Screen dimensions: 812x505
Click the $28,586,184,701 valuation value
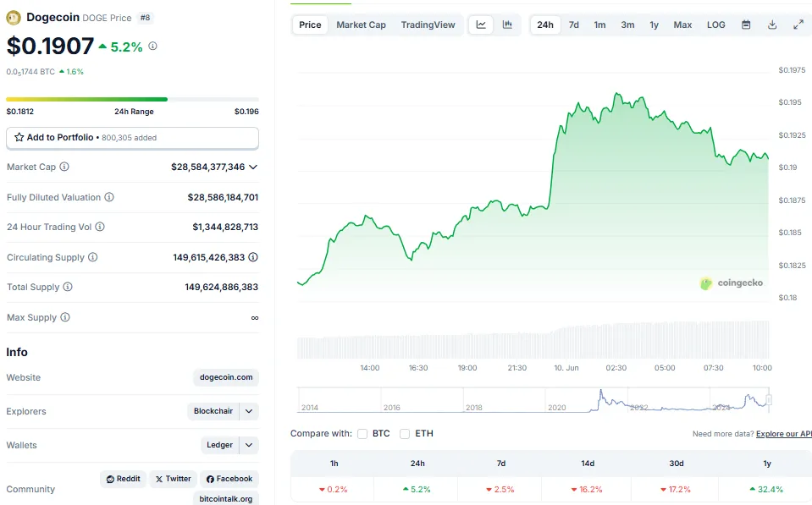pos(223,197)
